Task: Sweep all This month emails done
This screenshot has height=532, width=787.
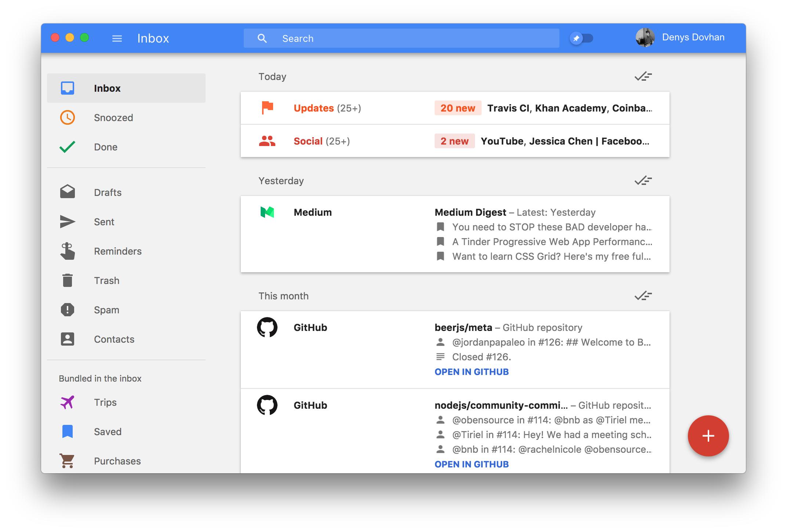Action: click(x=643, y=296)
